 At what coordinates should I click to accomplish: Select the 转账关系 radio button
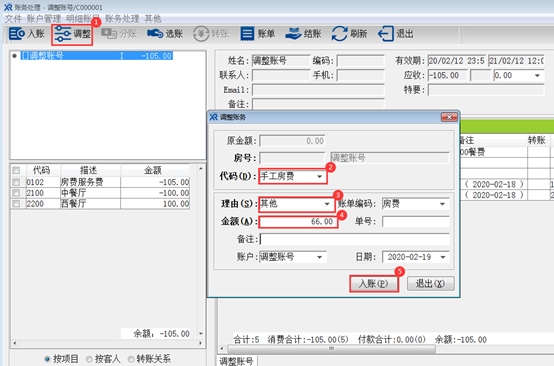[131, 359]
